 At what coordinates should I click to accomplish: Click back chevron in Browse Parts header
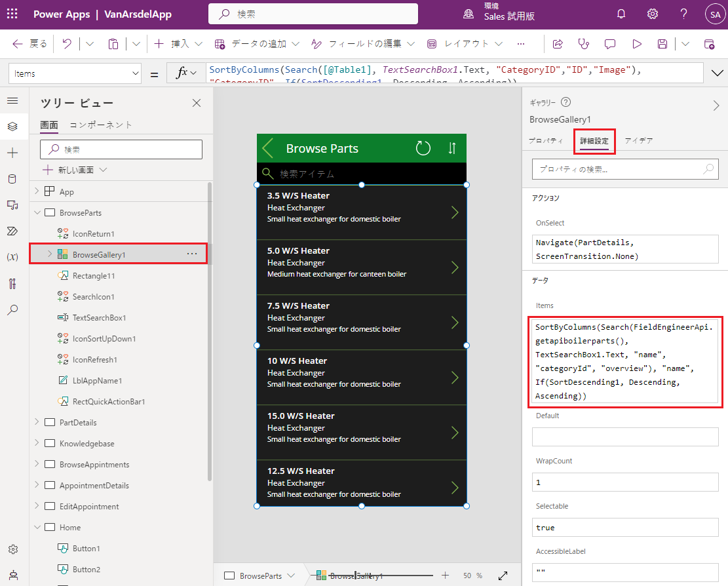pyautogui.click(x=268, y=148)
